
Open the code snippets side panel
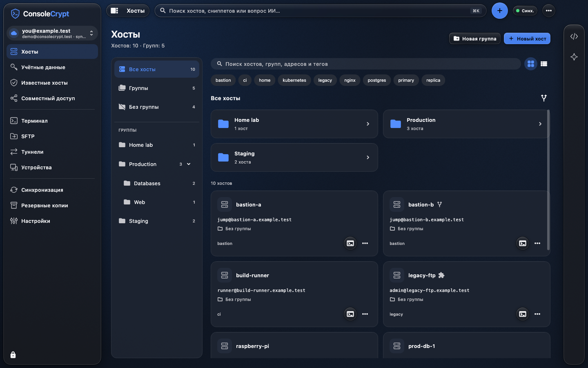[x=574, y=36]
